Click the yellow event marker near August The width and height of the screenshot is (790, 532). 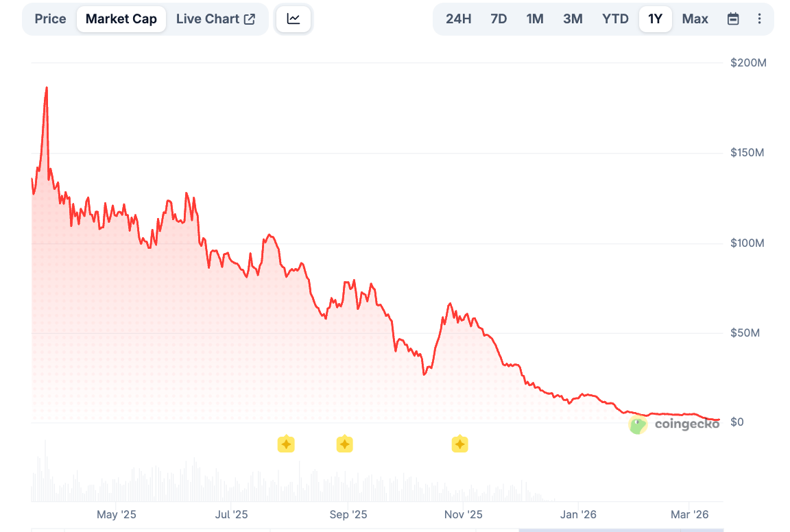286,444
